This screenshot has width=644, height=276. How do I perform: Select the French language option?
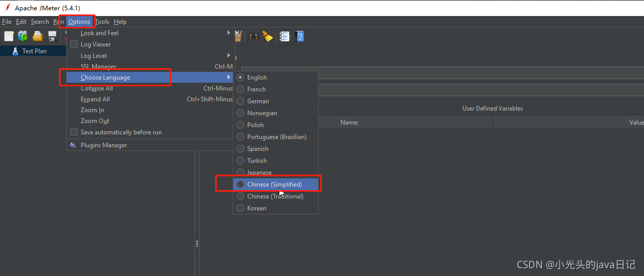pyautogui.click(x=276, y=89)
